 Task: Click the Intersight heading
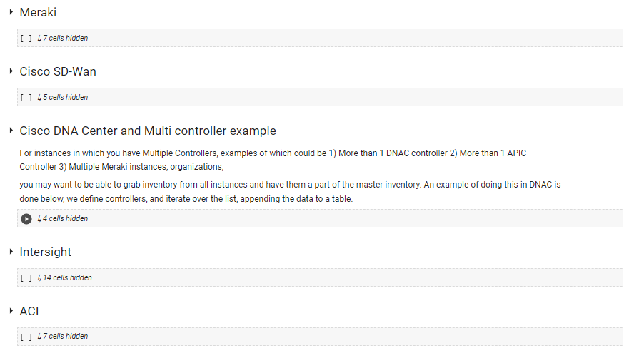tap(46, 252)
